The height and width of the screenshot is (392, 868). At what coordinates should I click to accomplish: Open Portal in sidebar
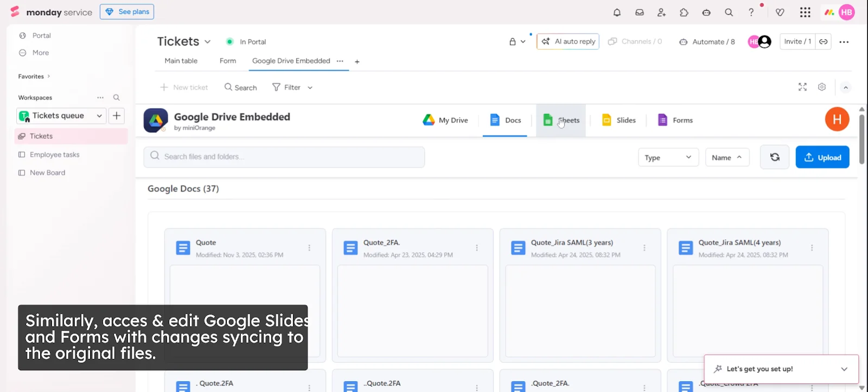tap(35, 36)
